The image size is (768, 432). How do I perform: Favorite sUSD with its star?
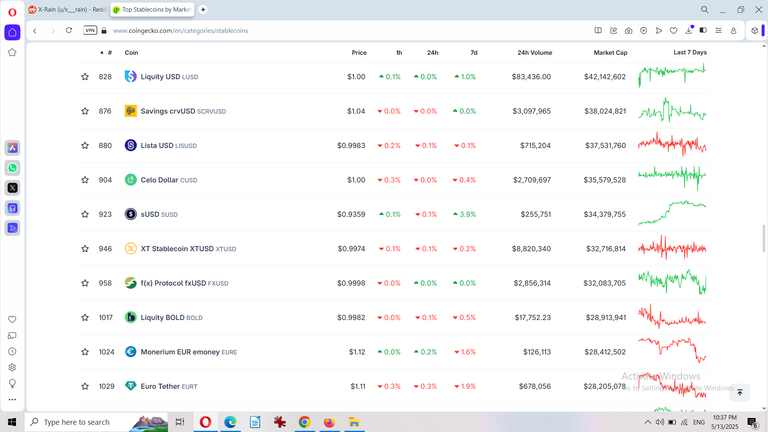pyautogui.click(x=85, y=214)
